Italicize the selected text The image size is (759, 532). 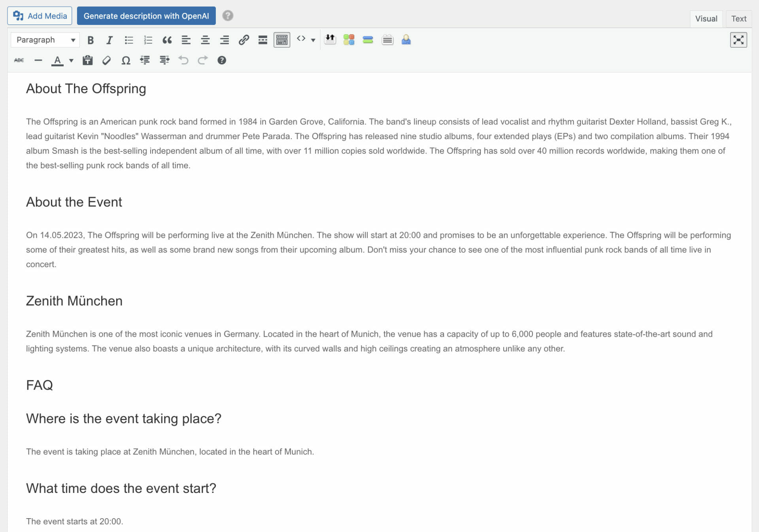[x=109, y=40]
